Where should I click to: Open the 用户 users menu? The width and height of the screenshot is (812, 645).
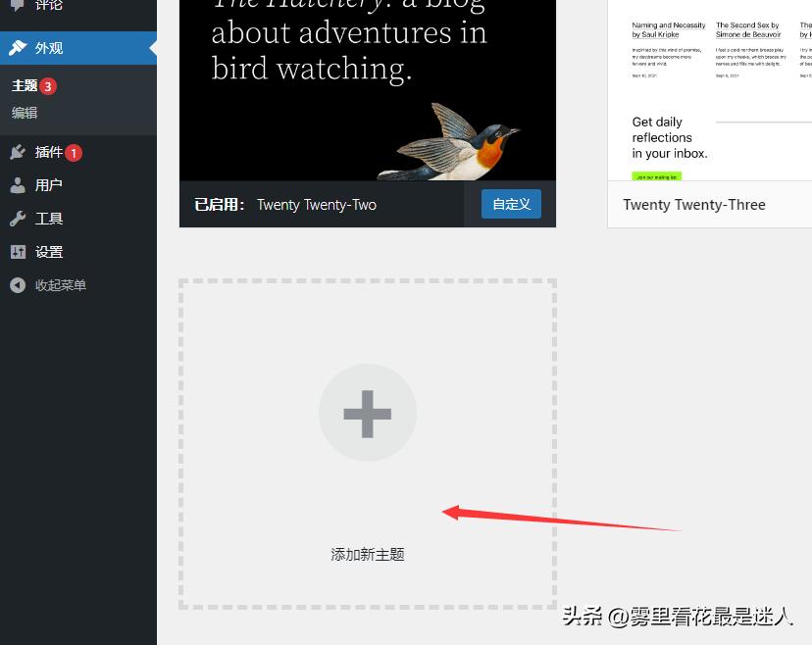[x=78, y=185]
